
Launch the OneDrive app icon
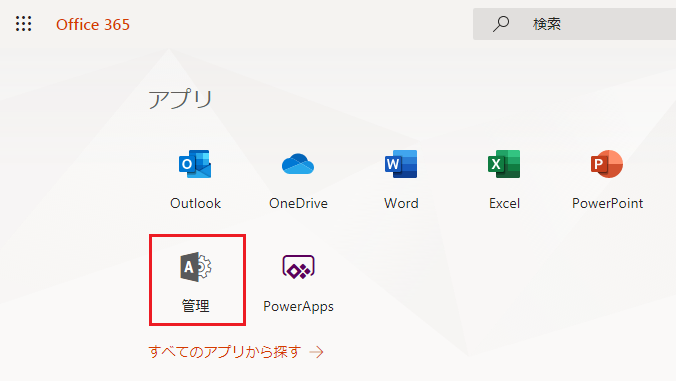pyautogui.click(x=298, y=164)
